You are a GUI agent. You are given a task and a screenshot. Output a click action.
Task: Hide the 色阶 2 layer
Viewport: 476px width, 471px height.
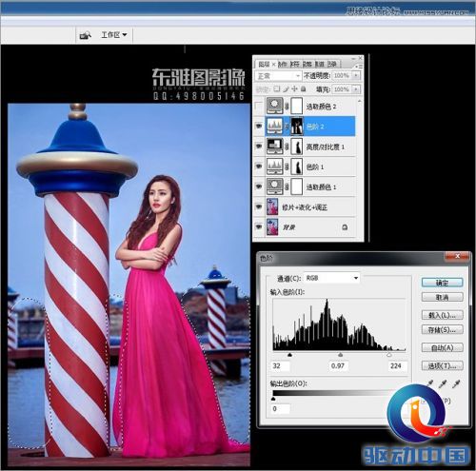[259, 127]
